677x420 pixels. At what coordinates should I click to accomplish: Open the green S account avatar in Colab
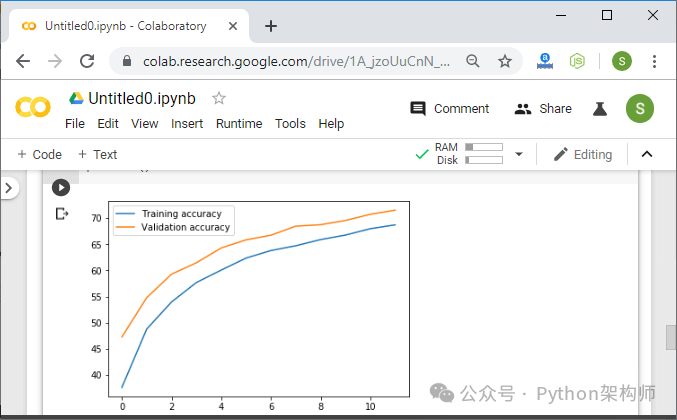640,108
